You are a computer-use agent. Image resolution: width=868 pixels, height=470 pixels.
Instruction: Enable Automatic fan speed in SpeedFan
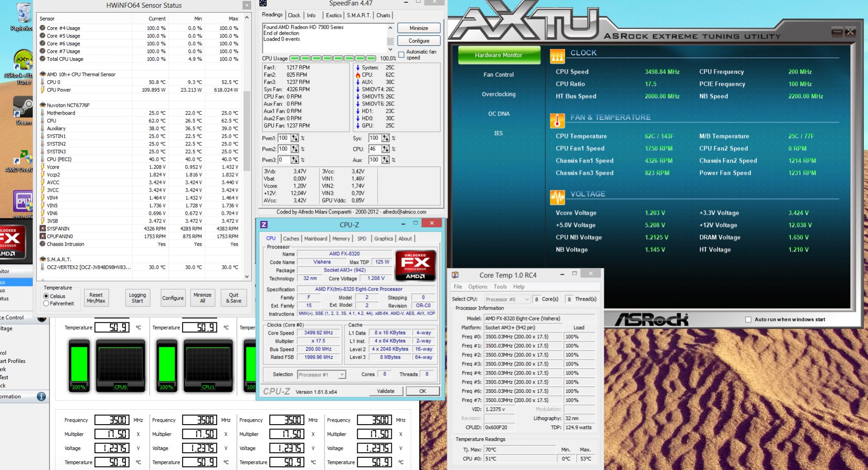(x=401, y=54)
